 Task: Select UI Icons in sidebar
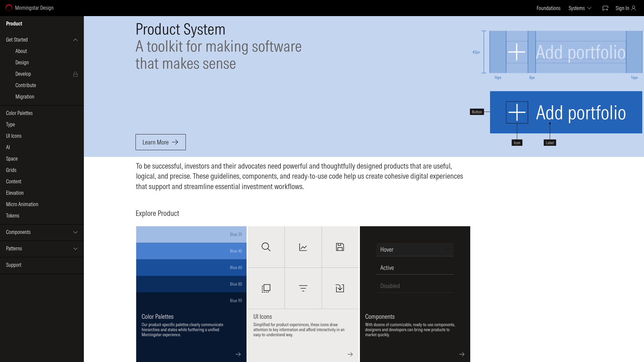pos(14,136)
